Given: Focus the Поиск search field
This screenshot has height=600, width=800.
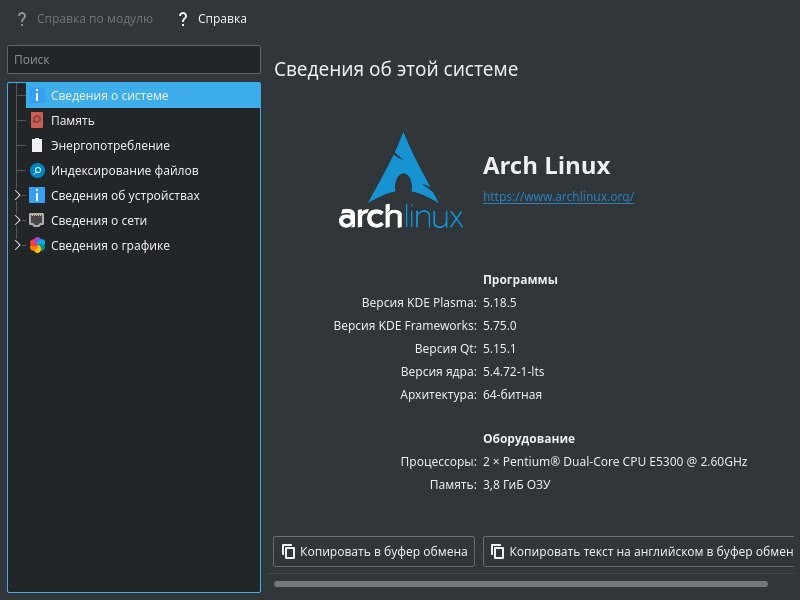Looking at the screenshot, I should [134, 60].
